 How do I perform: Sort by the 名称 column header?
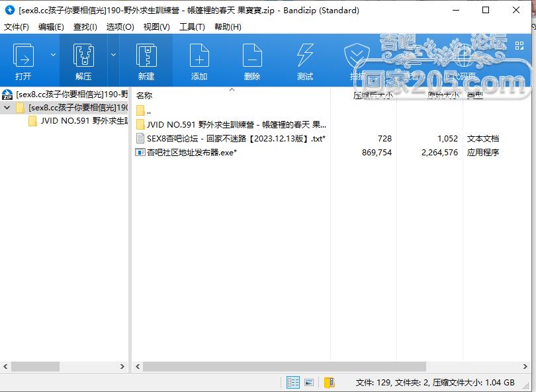click(144, 96)
